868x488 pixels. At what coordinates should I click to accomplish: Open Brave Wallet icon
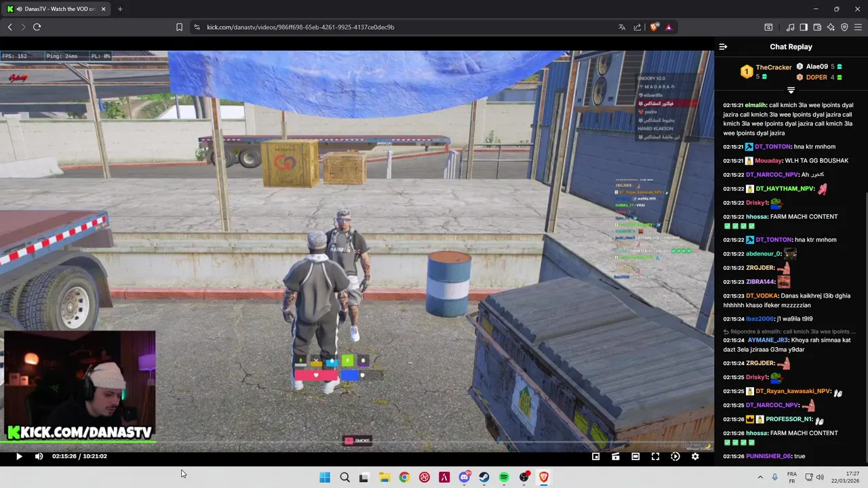tap(817, 27)
